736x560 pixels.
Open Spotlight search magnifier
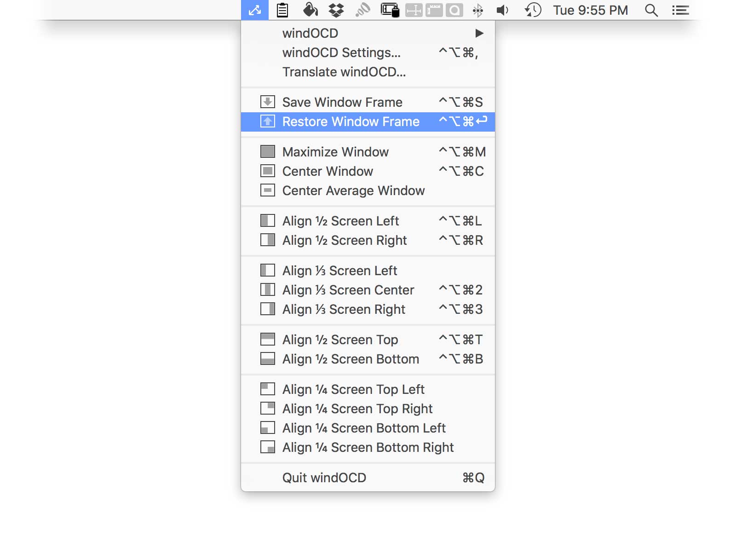click(651, 10)
